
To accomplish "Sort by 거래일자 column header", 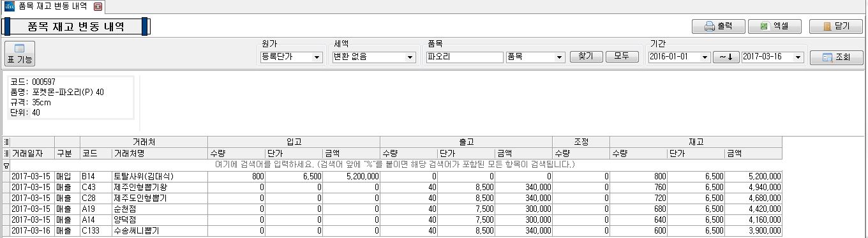I will pyautogui.click(x=33, y=153).
